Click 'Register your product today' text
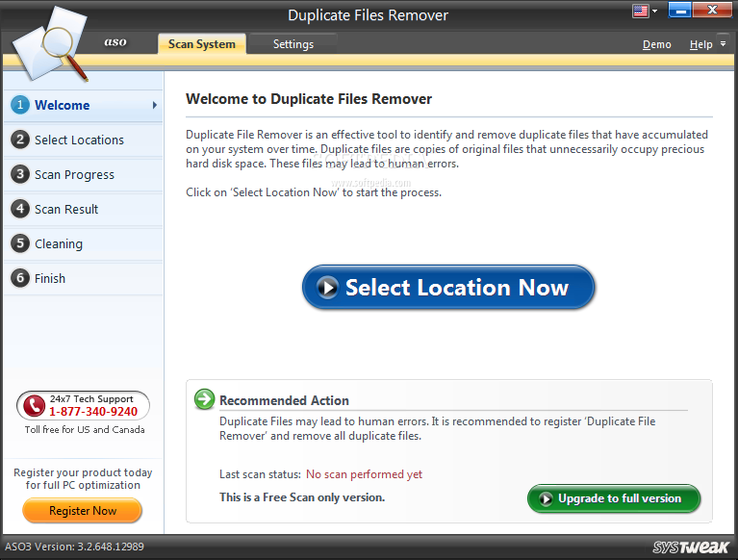Viewport: 738px width, 560px height. 83,472
